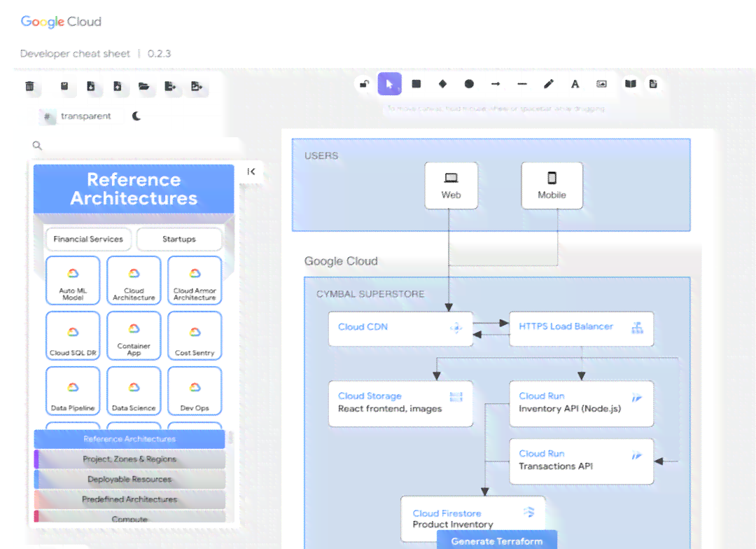Select the Rectangle tool
The height and width of the screenshot is (549, 756).
[x=416, y=84]
